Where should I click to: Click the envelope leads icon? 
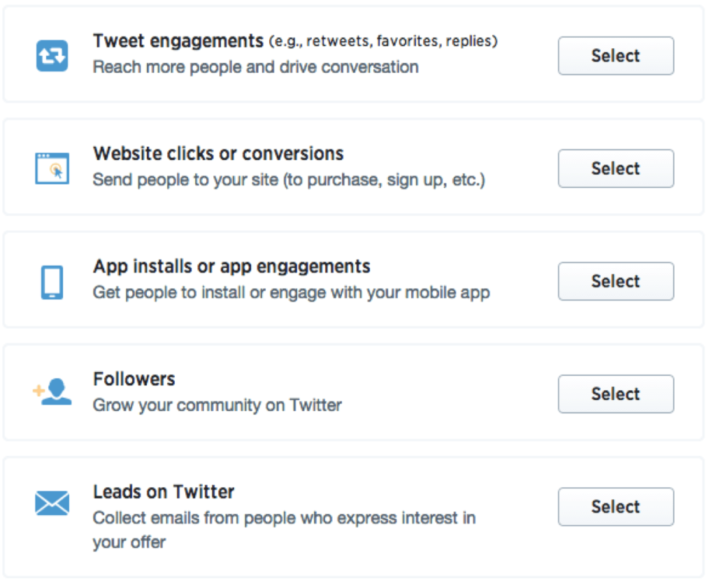point(52,503)
